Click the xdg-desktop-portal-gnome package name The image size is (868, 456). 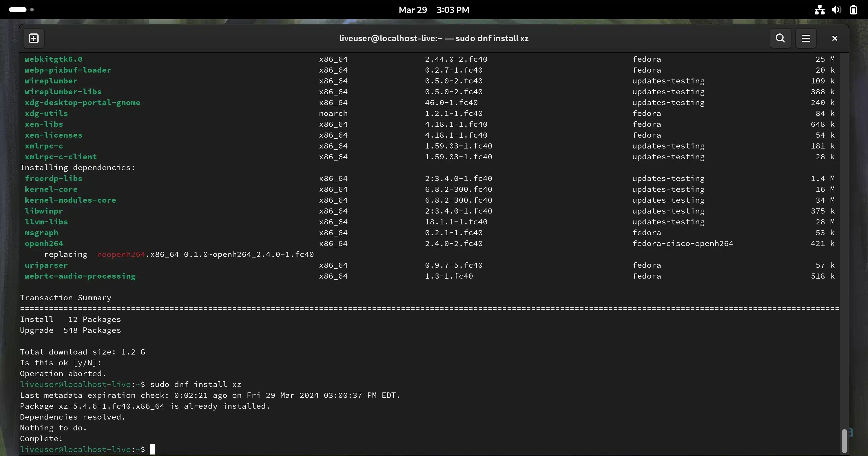(x=83, y=103)
